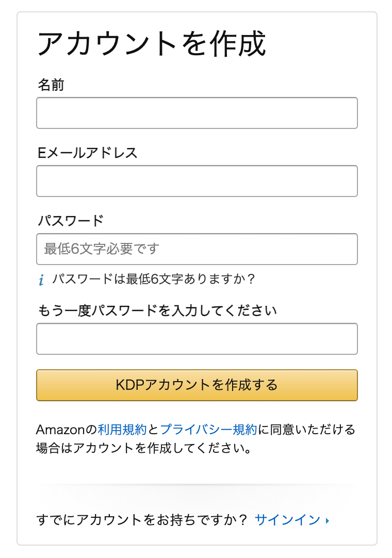Click the アカウントを作成 page heading
This screenshot has height=558, width=392.
[x=152, y=43]
